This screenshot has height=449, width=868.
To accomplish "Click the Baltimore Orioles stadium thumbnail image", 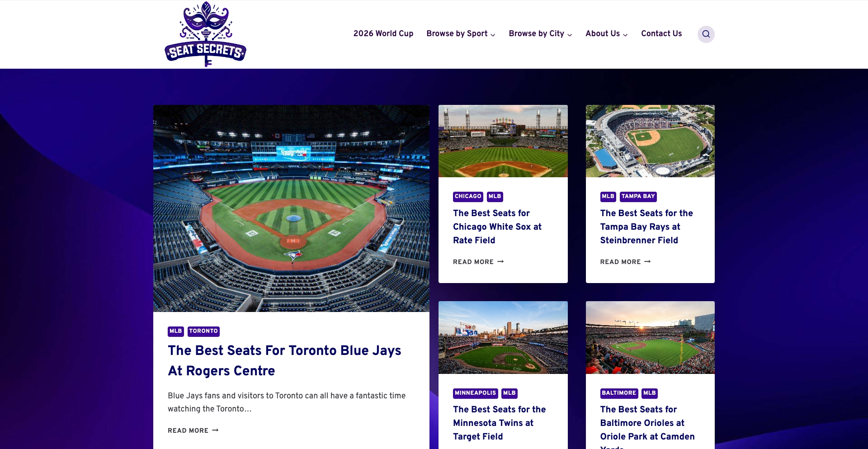I will pyautogui.click(x=650, y=337).
